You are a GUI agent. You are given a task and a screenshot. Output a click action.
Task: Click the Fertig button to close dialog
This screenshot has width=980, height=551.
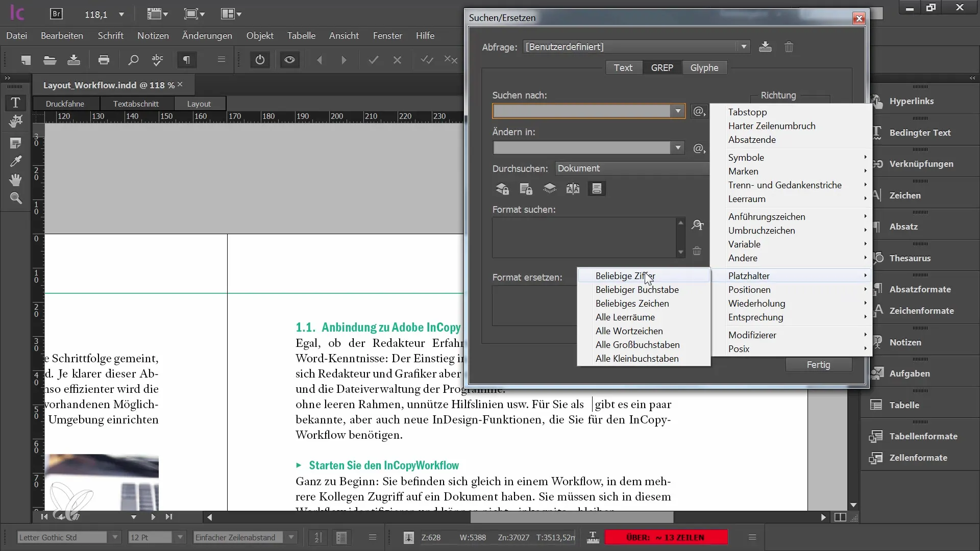[x=818, y=364]
